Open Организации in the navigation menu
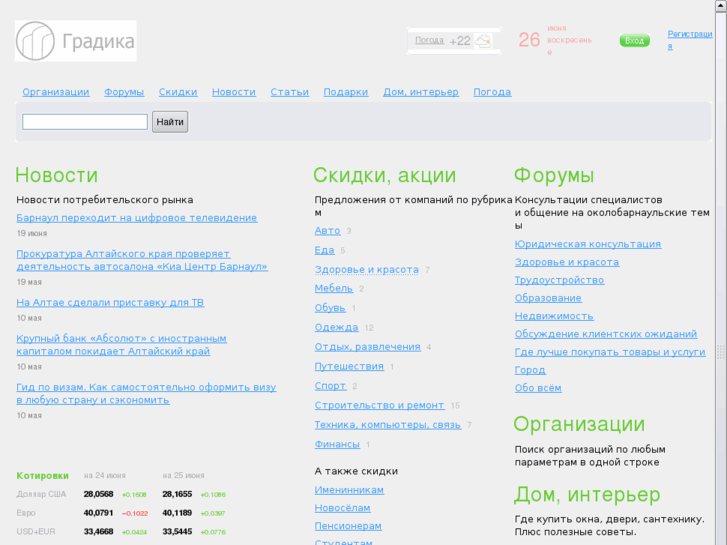Image resolution: width=727 pixels, height=545 pixels. click(56, 92)
